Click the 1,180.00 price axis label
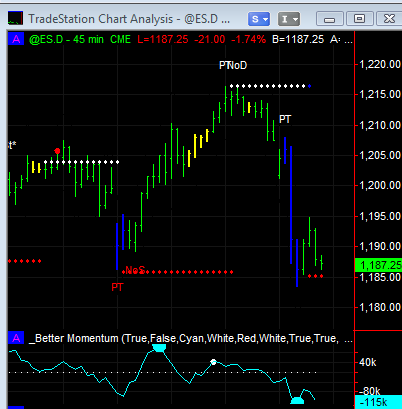 (380, 307)
